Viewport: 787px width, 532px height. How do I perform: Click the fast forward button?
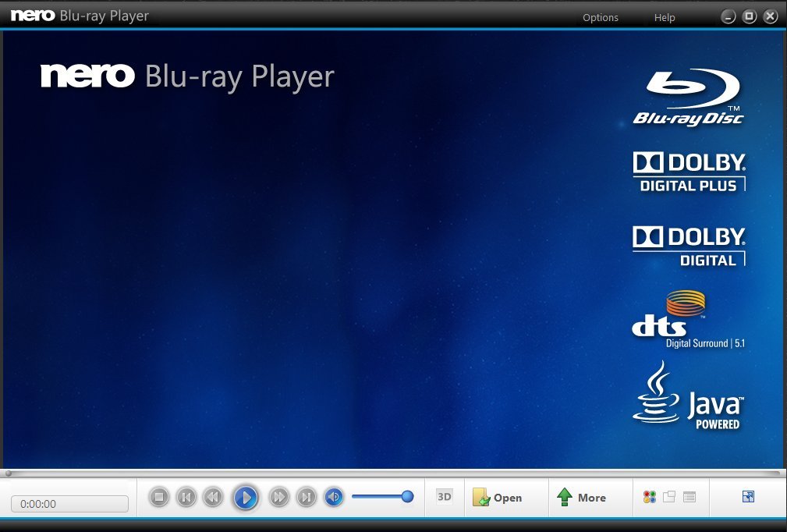click(279, 497)
